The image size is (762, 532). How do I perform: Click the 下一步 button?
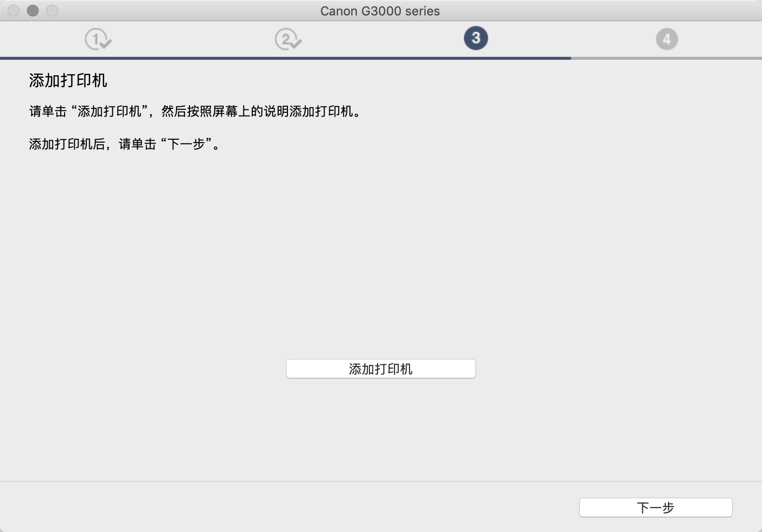pyautogui.click(x=655, y=507)
